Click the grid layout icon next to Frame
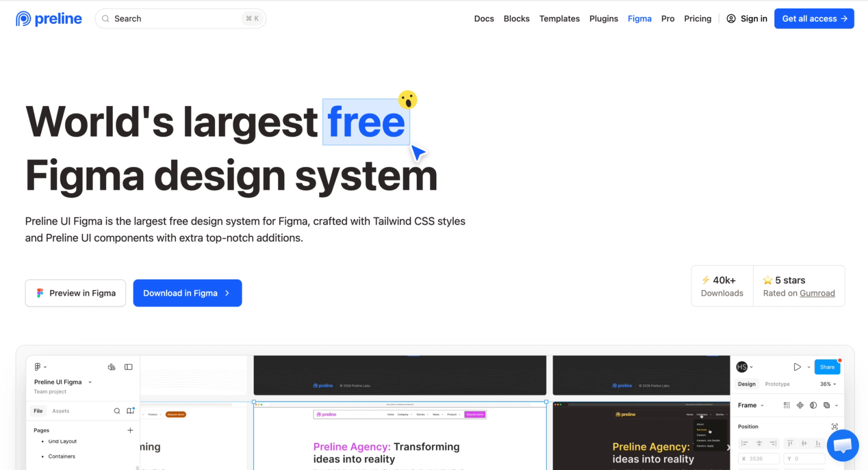Viewport: 868px width, 470px height. tap(787, 405)
